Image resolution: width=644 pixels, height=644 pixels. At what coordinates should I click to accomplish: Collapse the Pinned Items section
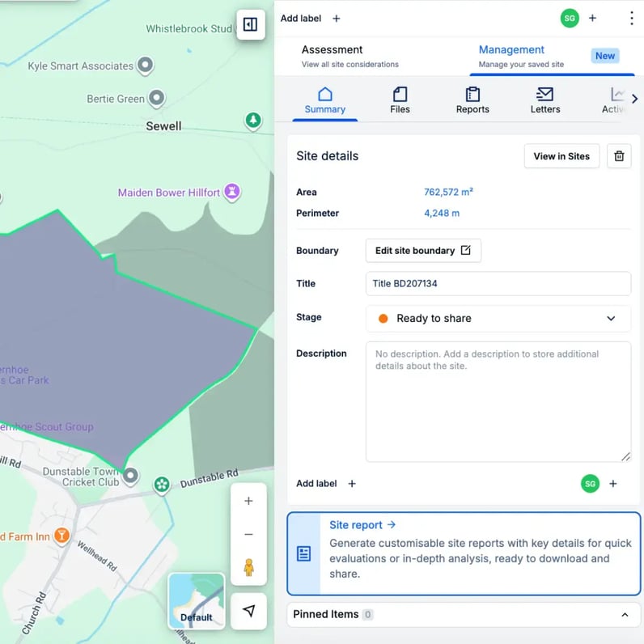pos(625,615)
